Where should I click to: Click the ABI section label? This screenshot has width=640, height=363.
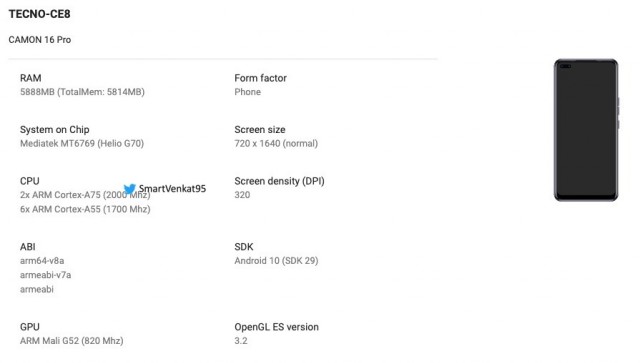coord(28,247)
